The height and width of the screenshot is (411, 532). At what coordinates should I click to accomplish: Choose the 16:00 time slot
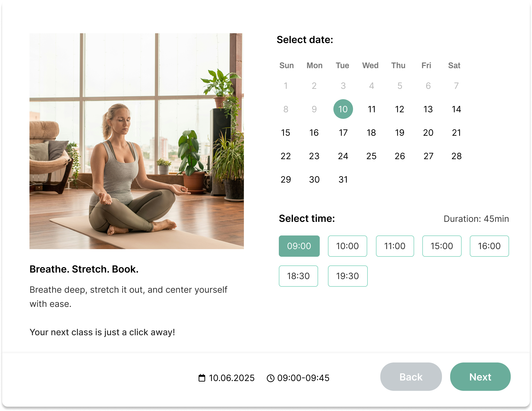pos(489,246)
